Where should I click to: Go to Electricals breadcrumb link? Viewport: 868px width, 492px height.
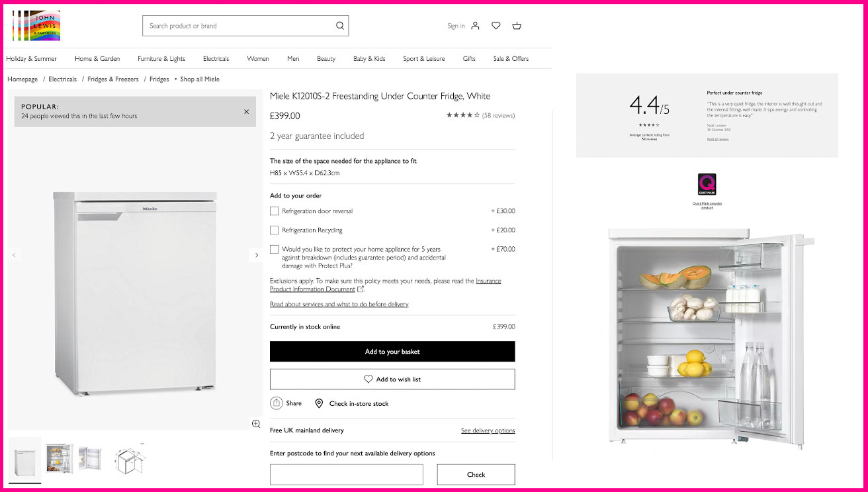point(63,79)
